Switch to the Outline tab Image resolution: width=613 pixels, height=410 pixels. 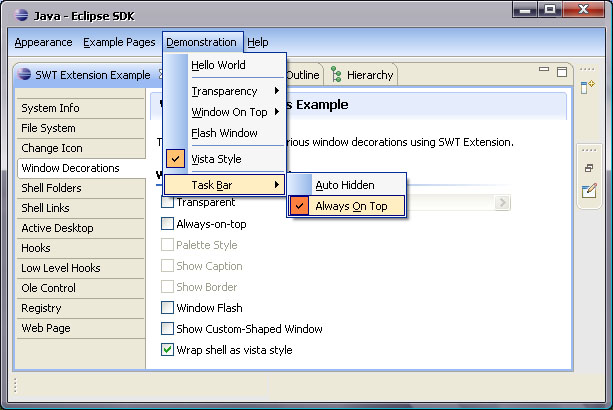(303, 75)
